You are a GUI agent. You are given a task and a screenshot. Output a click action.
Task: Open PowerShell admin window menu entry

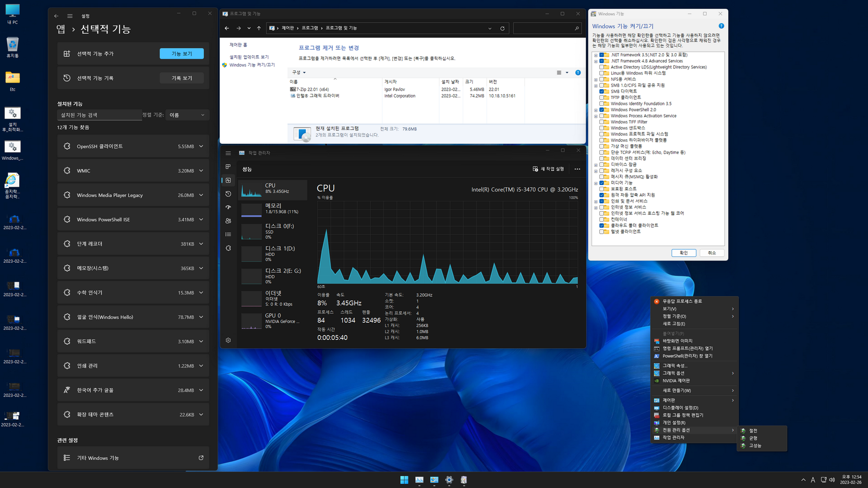(x=694, y=356)
